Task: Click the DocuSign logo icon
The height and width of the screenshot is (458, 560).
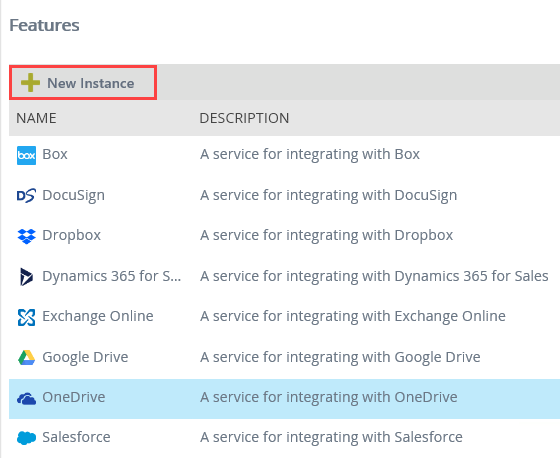Action: click(26, 195)
